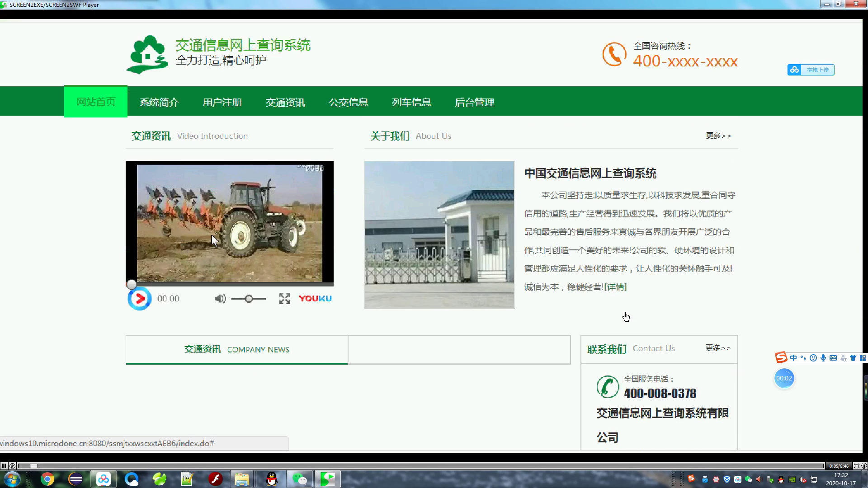This screenshot has height=488, width=868.
Task: Click the green house site logo
Action: tap(147, 54)
